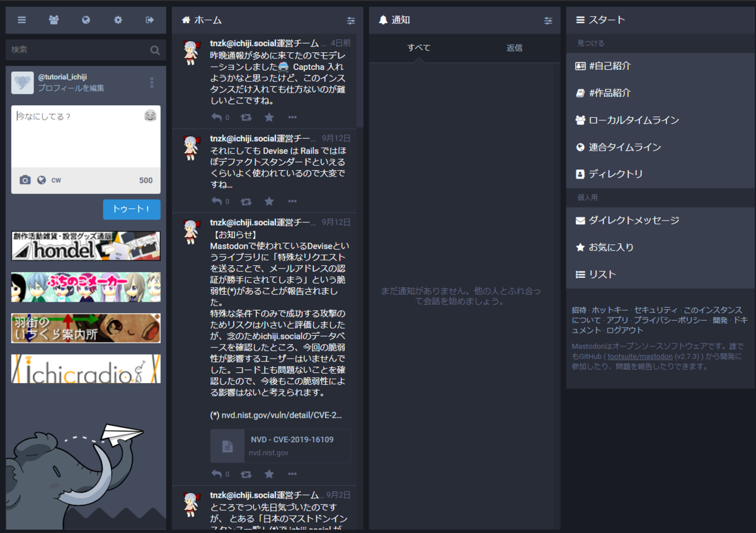Attach media with the camera icon
Image resolution: width=756 pixels, height=533 pixels.
click(x=24, y=180)
